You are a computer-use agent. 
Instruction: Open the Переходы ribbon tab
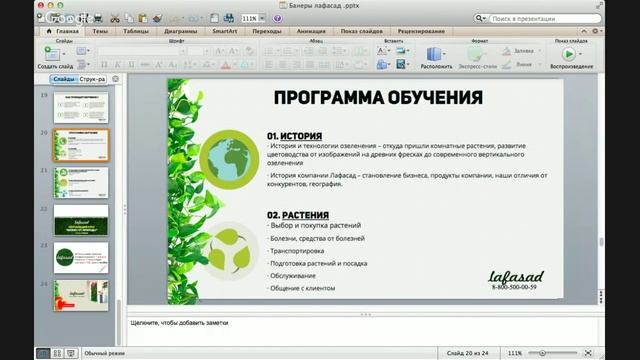coord(267,31)
